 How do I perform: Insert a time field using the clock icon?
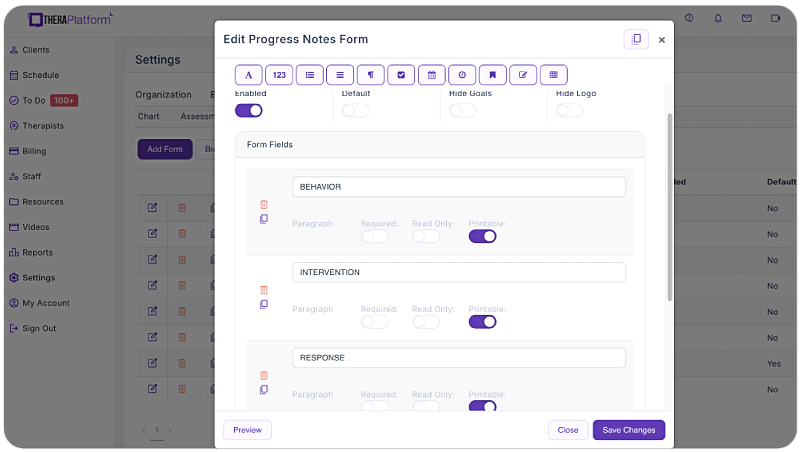462,75
